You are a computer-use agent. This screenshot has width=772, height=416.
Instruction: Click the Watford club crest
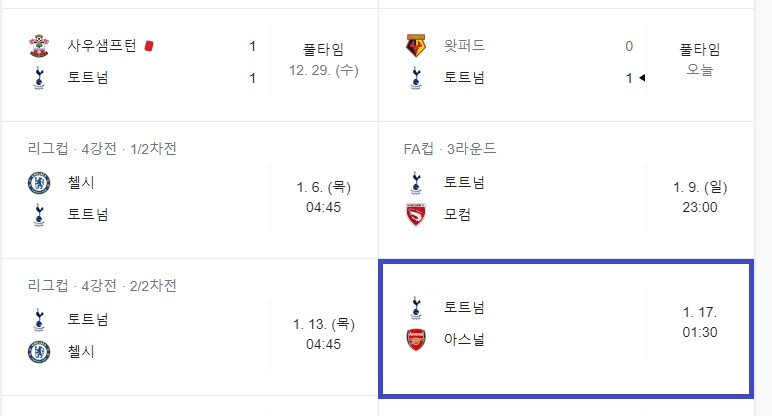(416, 46)
